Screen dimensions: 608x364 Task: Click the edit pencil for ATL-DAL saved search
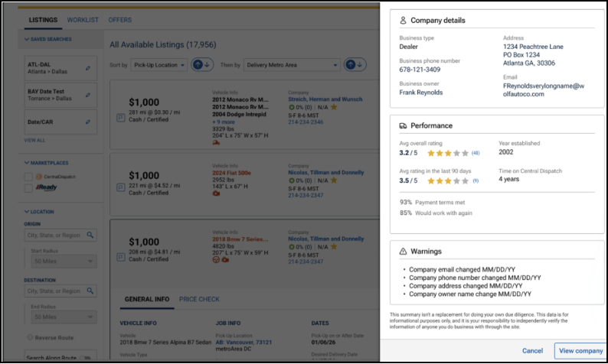(x=88, y=69)
